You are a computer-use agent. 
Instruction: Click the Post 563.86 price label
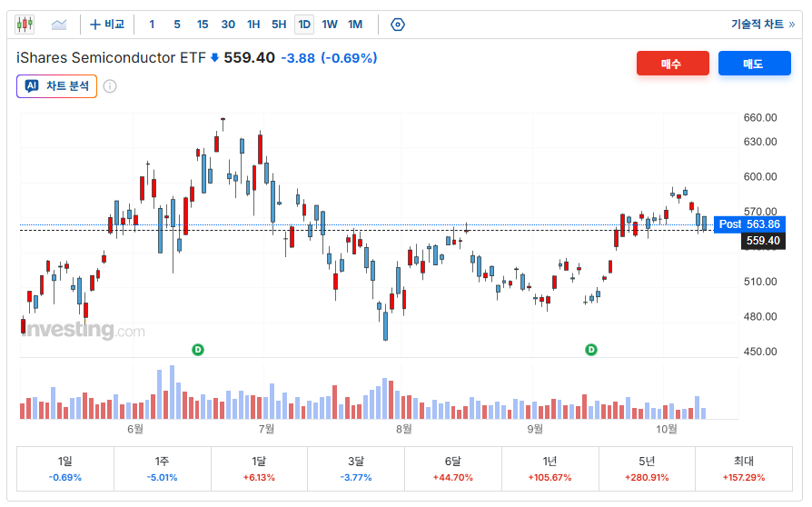[749, 224]
